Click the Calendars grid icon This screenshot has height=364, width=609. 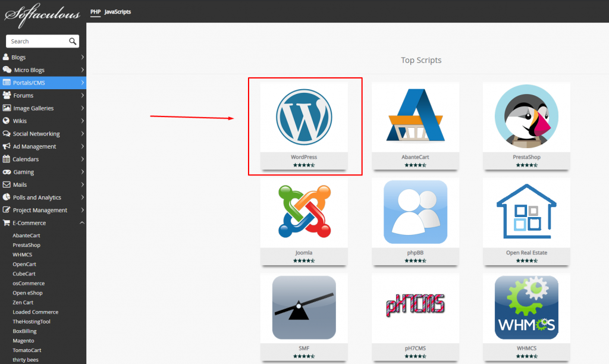click(x=6, y=159)
